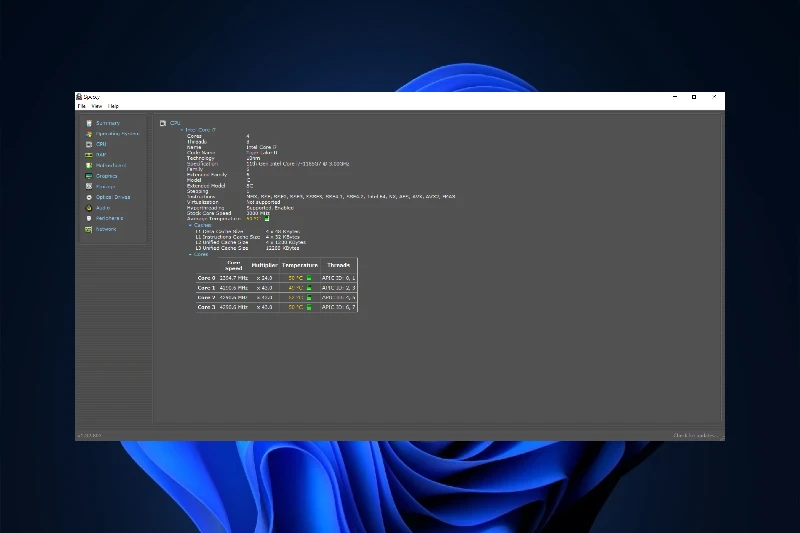Screen dimensions: 800x533
Task: Click Core 0 green temperature indicator
Action: 309,278
